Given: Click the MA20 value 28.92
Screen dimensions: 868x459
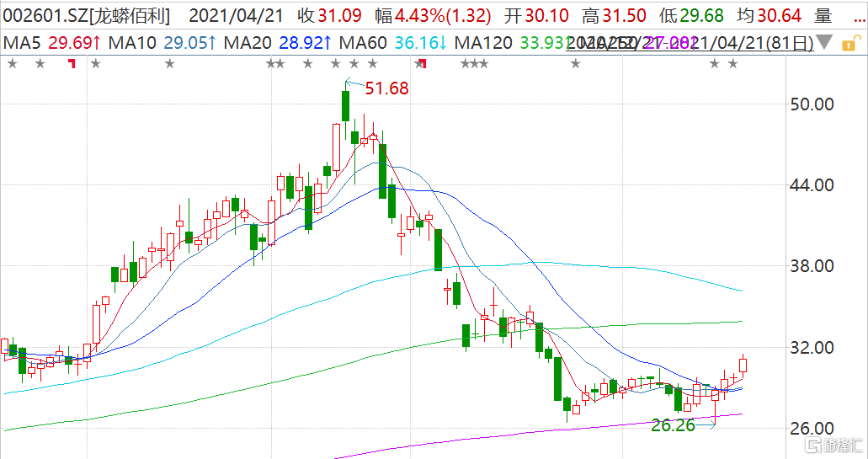Looking at the screenshot, I should coord(306,43).
